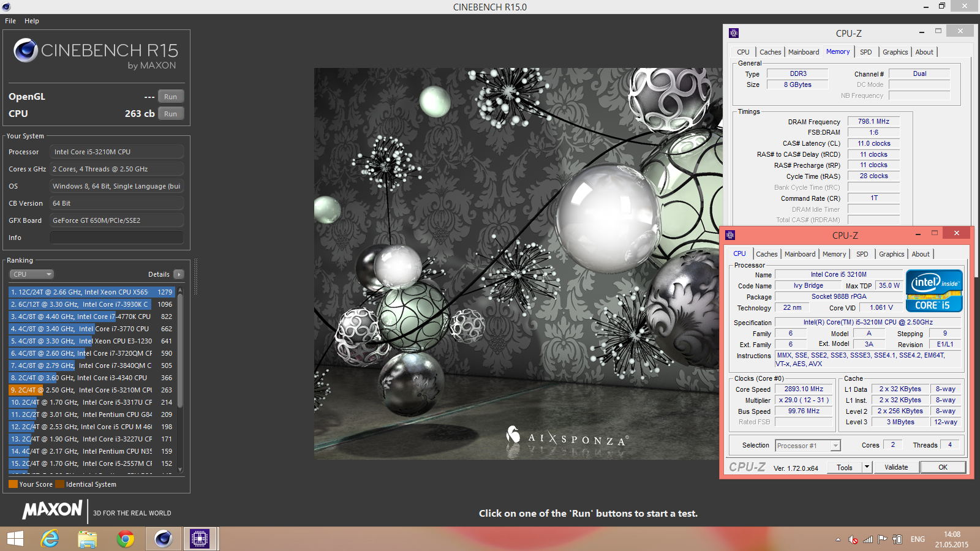Select ranking entry Core i7-3930K 1096
980x551 pixels.
click(92, 304)
